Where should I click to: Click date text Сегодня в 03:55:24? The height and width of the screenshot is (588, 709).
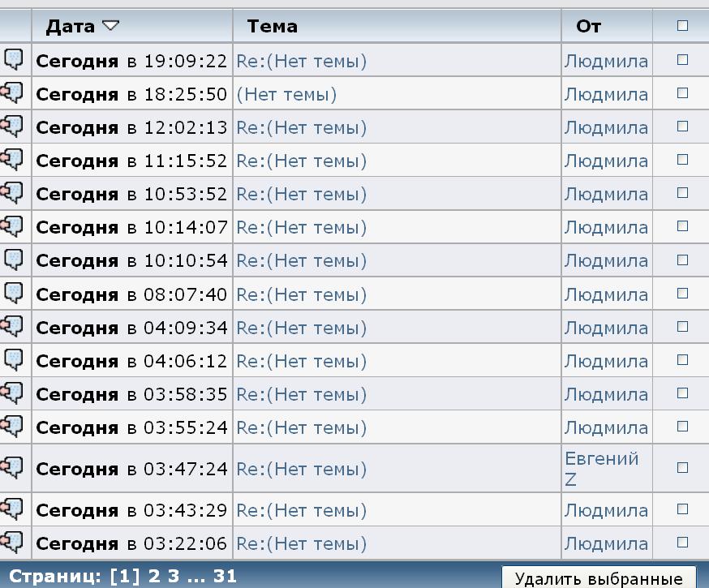coord(131,428)
